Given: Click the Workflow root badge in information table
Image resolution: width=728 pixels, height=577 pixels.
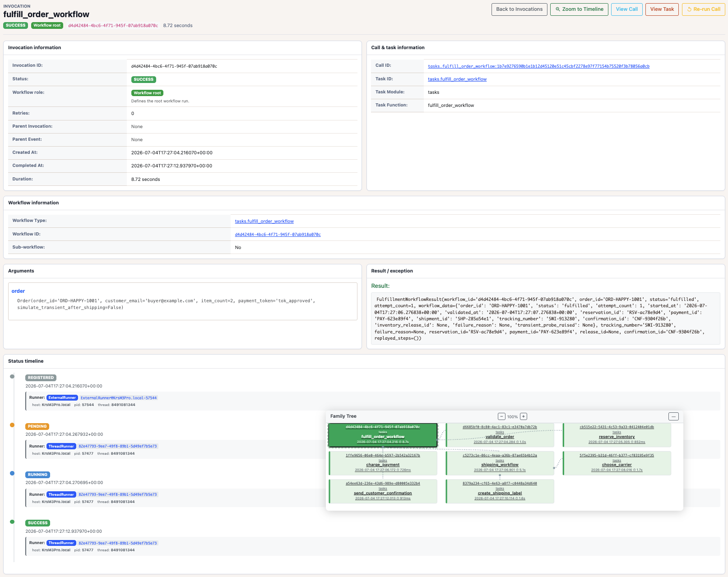Looking at the screenshot, I should [147, 93].
